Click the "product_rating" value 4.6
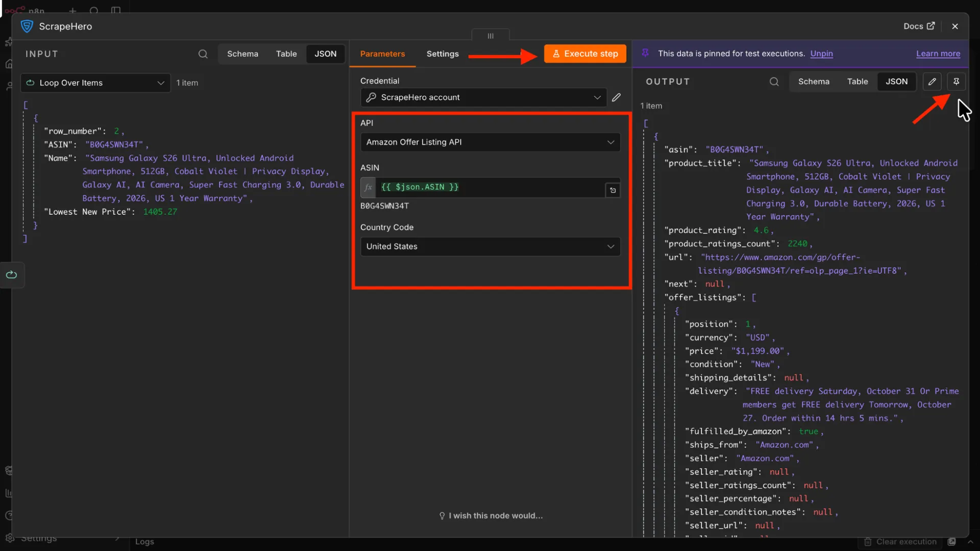 coord(761,231)
